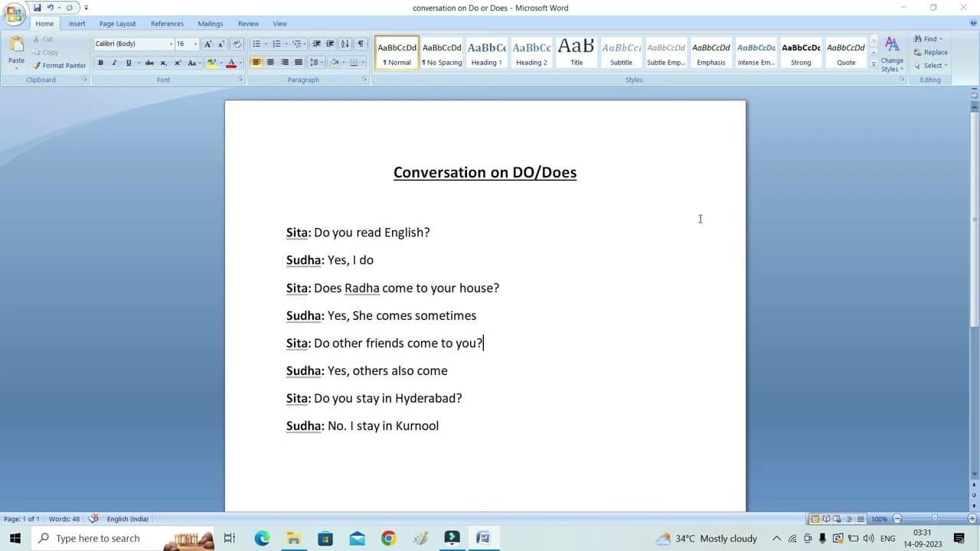Click the Paste clipboard icon

click(16, 44)
